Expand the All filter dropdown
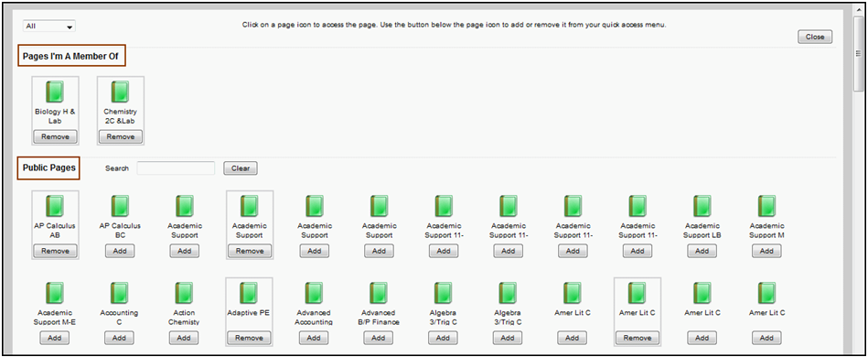Viewport: 868px width, 357px height. (x=49, y=26)
